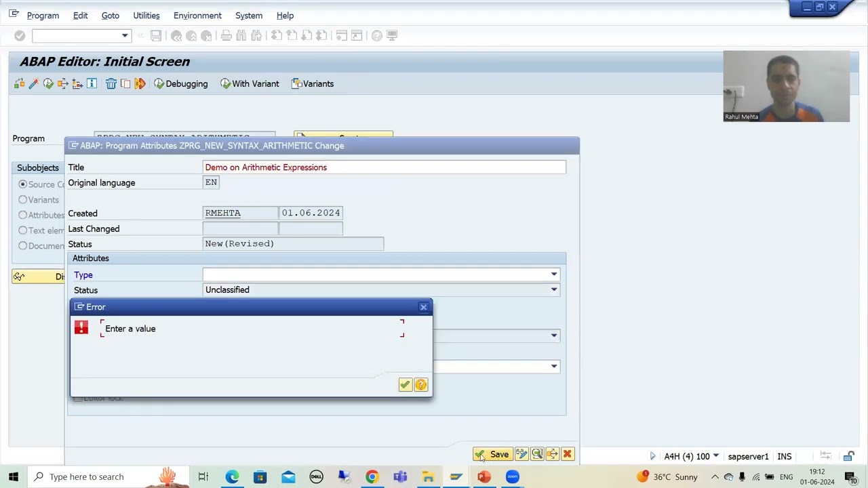The image size is (868, 488).
Task: Open the Status Unclassified dropdown
Action: 554,290
